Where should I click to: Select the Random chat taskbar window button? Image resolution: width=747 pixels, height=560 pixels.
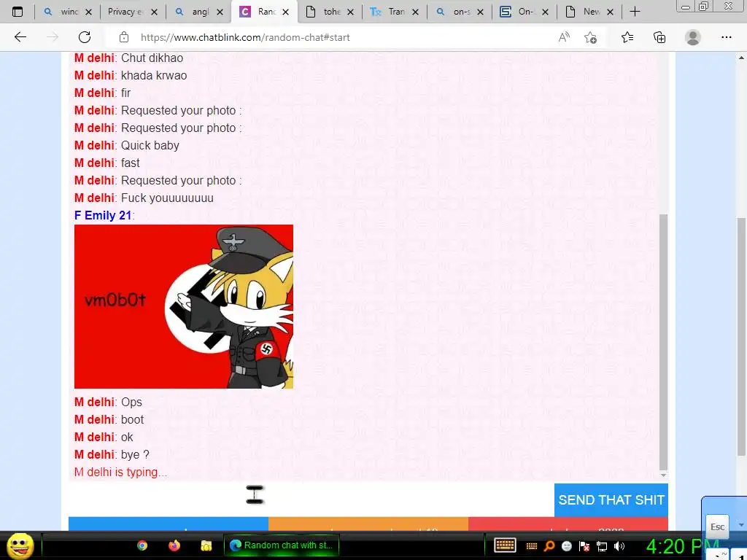click(x=282, y=545)
